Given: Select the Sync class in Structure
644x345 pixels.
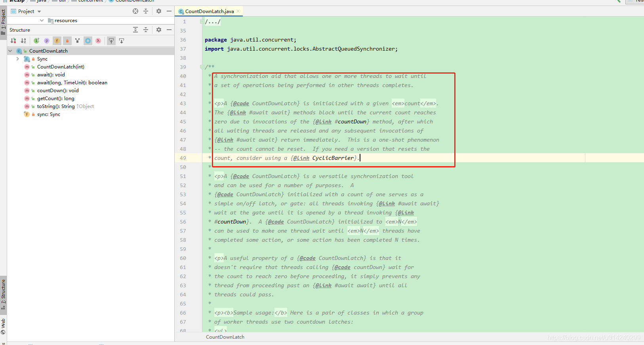Looking at the screenshot, I should 42,59.
